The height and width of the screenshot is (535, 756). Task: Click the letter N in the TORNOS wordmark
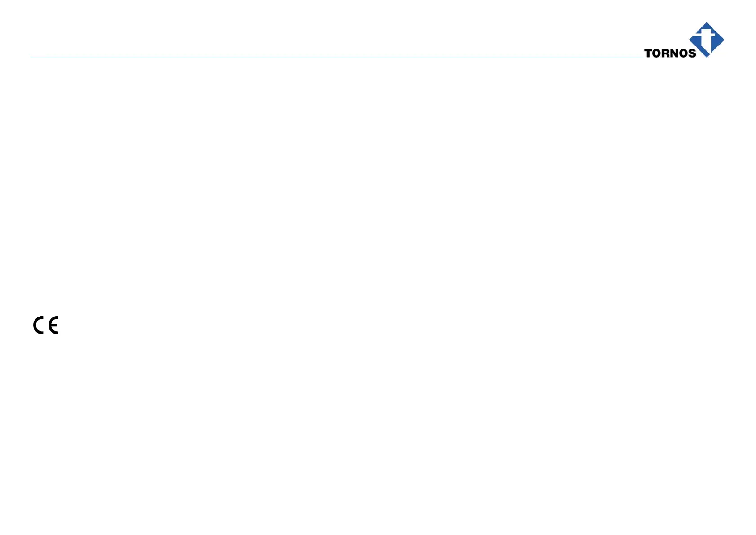click(x=674, y=53)
